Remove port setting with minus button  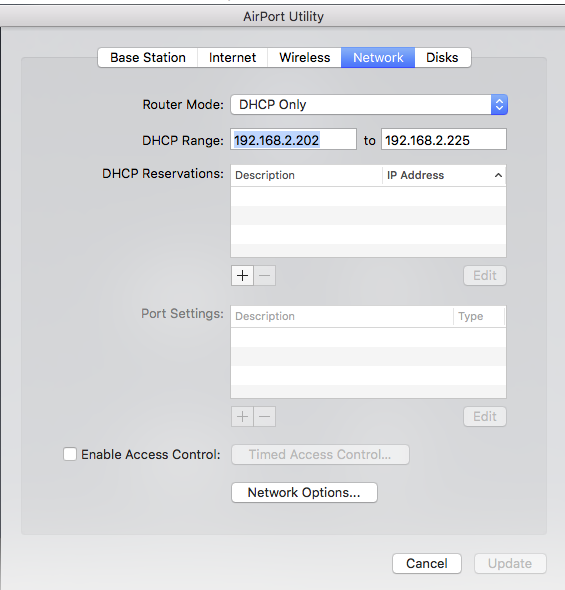(x=265, y=417)
